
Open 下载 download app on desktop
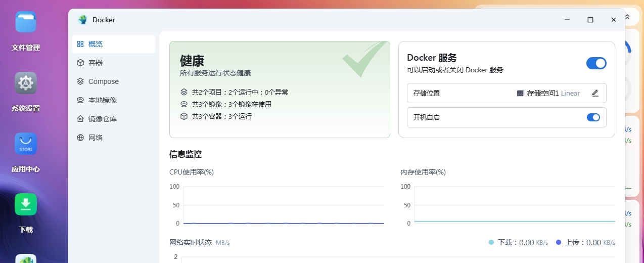click(26, 213)
